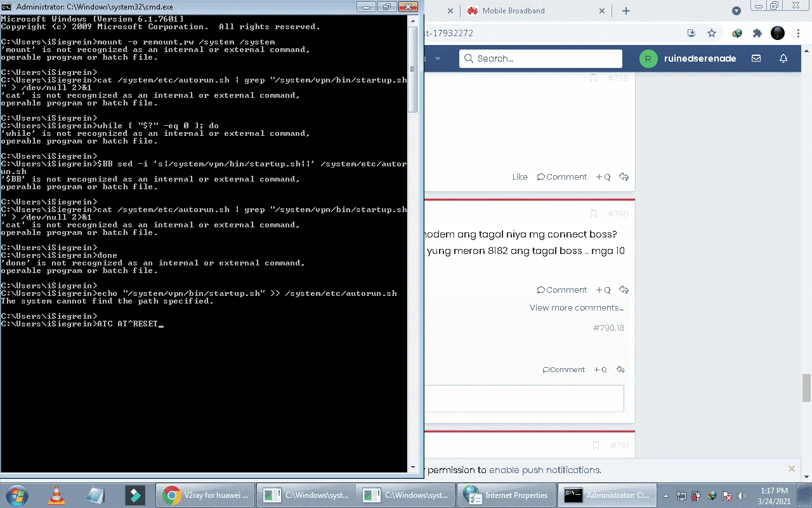
Task: Open forum notifications bell icon
Action: [783, 58]
